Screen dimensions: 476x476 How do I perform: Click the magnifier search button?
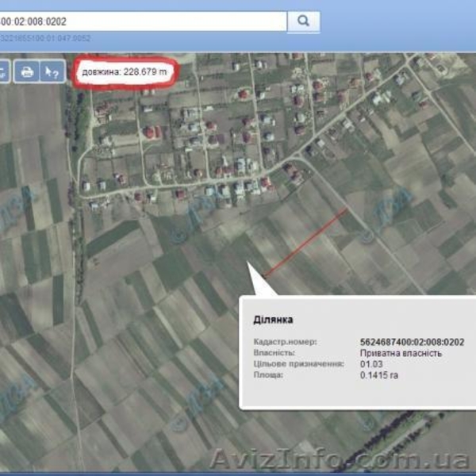coord(303,21)
